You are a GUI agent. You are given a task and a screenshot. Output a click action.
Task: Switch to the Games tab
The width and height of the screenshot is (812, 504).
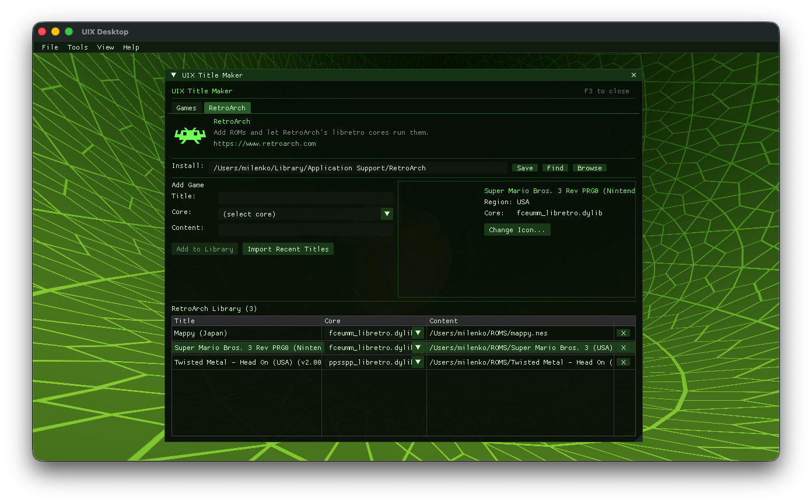point(187,108)
